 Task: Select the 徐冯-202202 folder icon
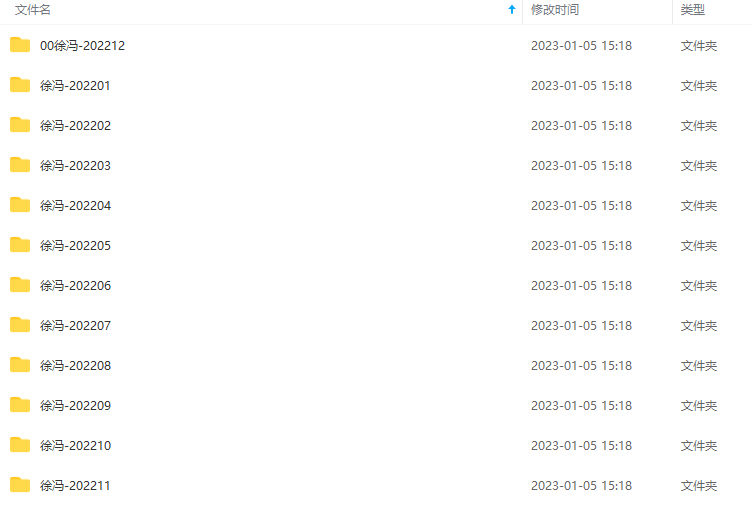[x=20, y=125]
